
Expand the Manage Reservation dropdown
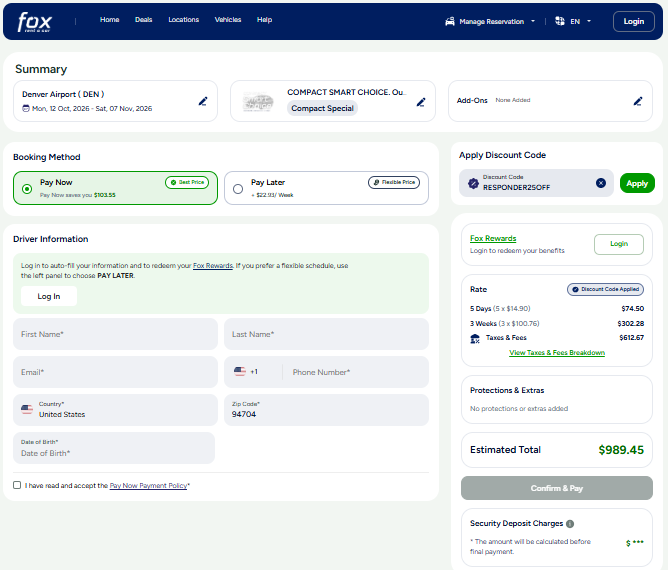click(490, 21)
